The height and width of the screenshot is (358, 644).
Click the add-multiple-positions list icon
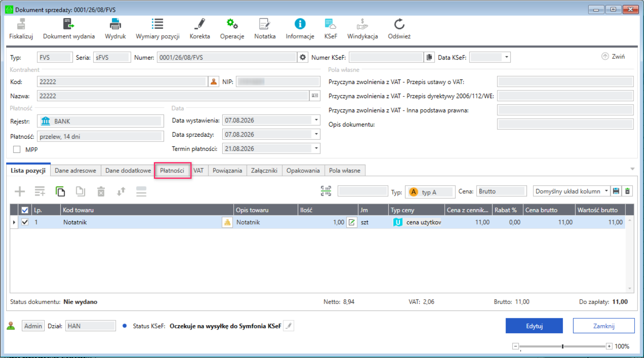[x=40, y=191]
